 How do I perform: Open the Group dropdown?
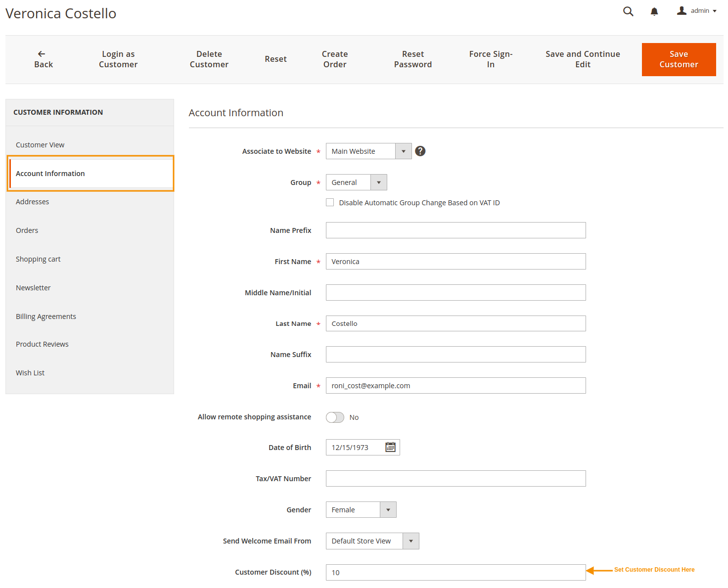(x=378, y=182)
